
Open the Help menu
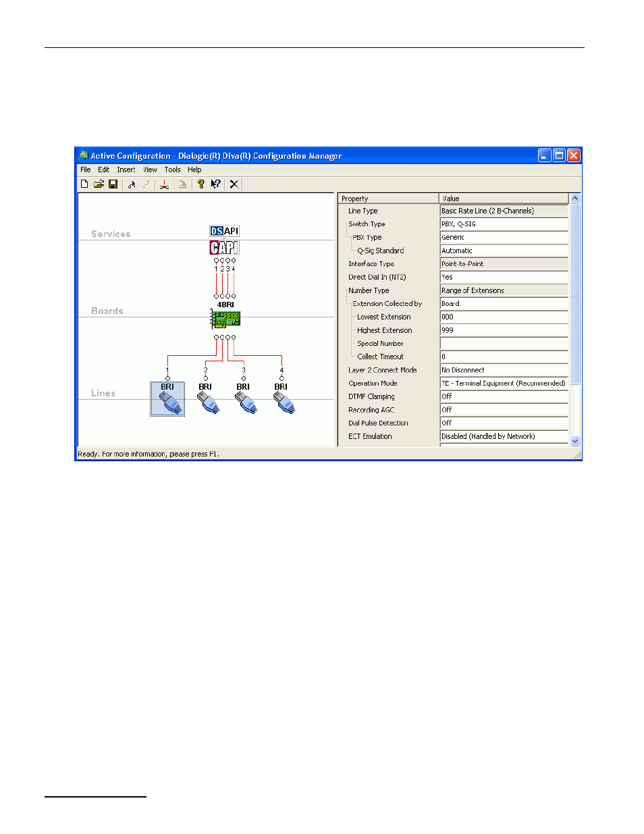tap(194, 170)
